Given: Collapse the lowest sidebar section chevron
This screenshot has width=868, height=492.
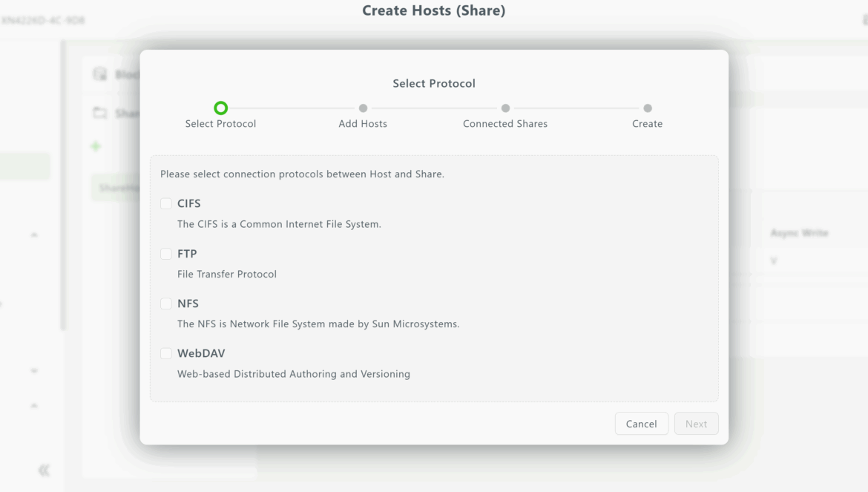Looking at the screenshot, I should [34, 406].
